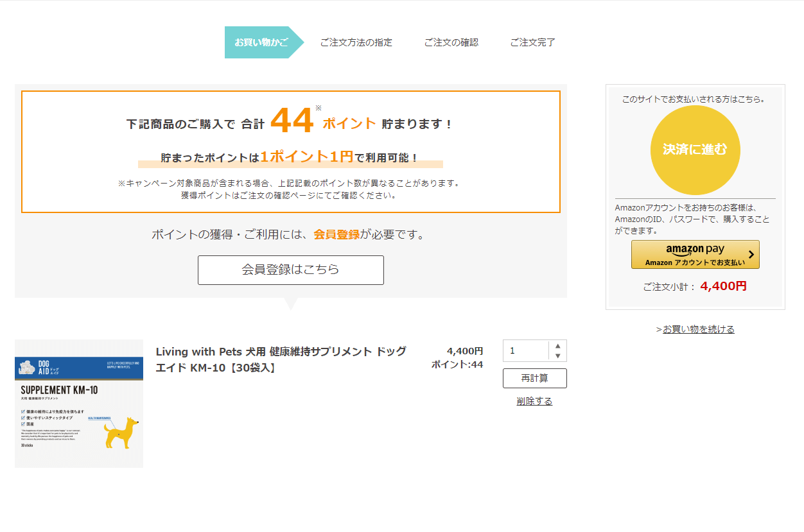
Task: Select the ご注文の確認 step
Action: point(451,42)
